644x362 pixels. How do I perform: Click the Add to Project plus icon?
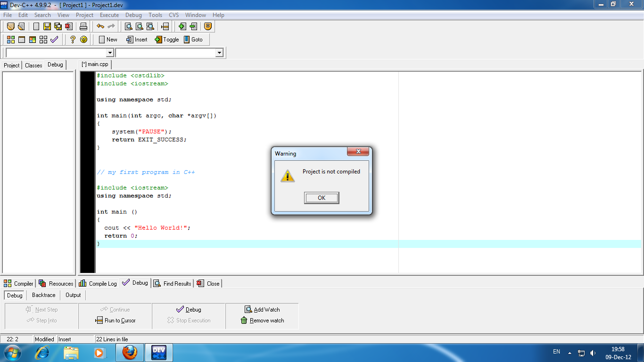(x=182, y=26)
